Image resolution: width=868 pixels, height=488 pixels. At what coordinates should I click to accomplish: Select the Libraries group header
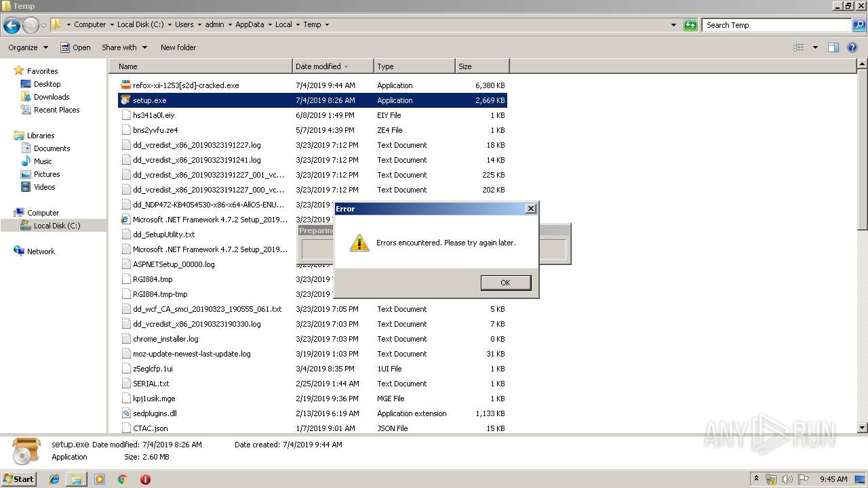pos(34,136)
